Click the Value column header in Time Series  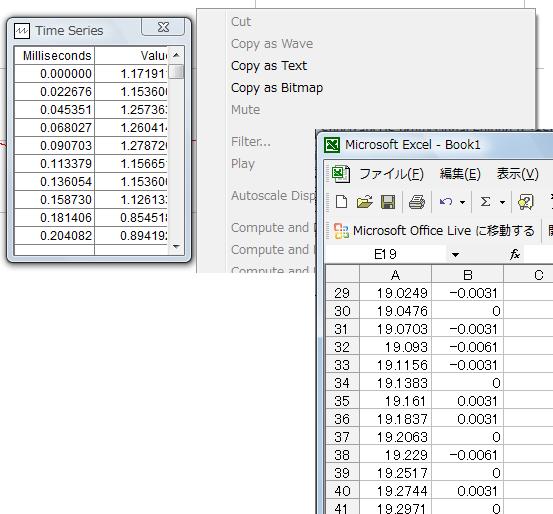coord(131,56)
